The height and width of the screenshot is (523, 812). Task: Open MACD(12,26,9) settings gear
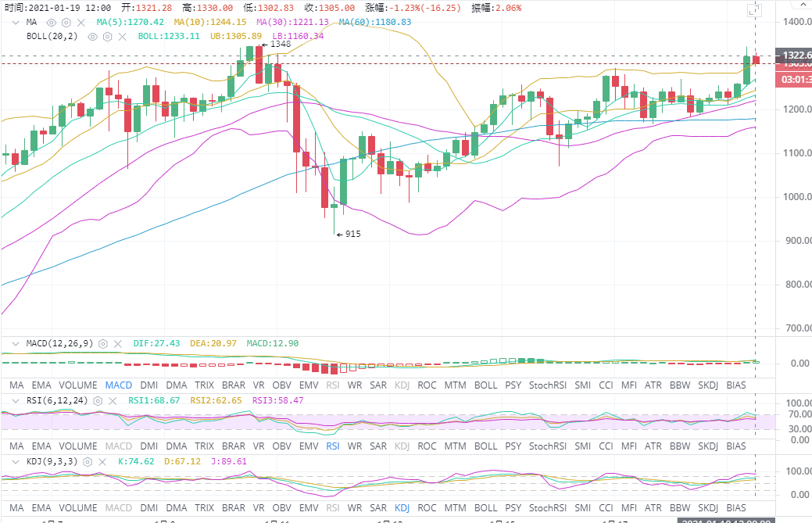pos(103,344)
